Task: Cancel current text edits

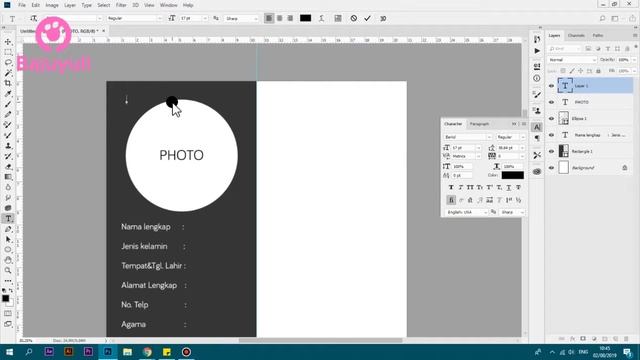Action: point(354,18)
